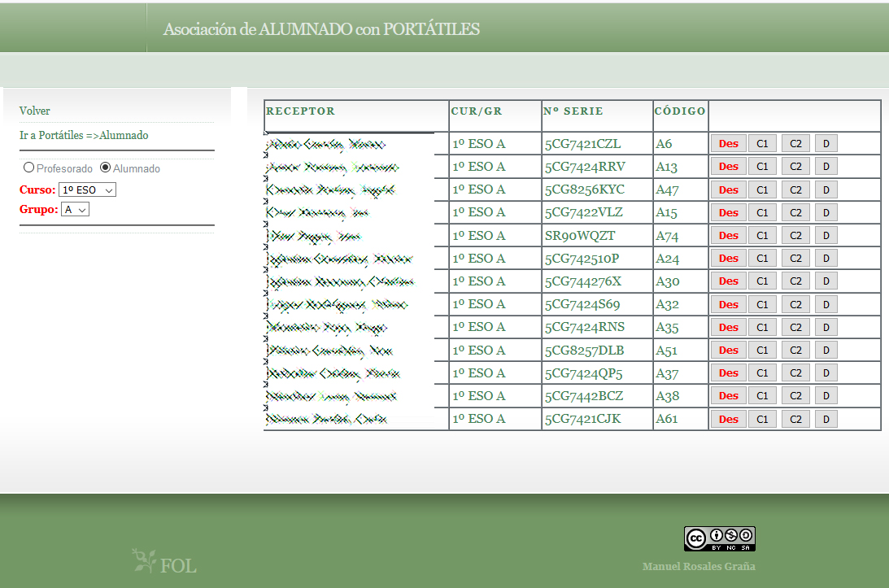Go to Portátiles => Alumnado link
Screen dimensions: 889x588
point(84,135)
